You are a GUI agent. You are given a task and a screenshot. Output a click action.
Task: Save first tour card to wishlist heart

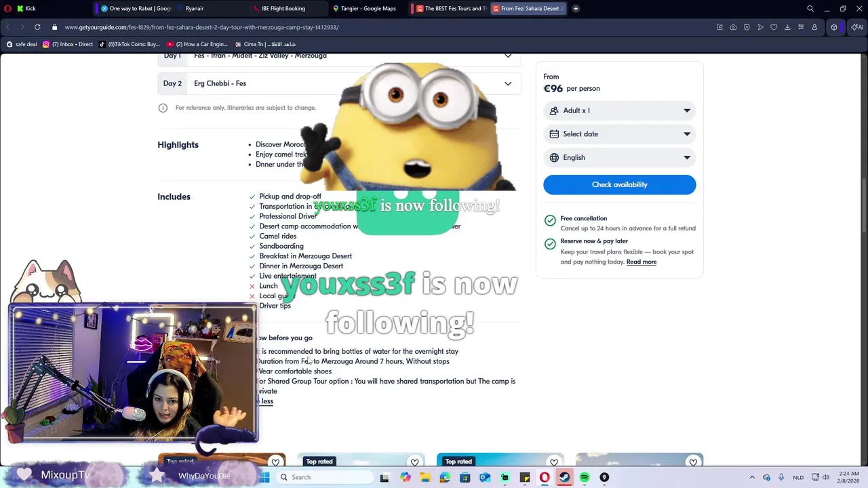[x=275, y=462]
